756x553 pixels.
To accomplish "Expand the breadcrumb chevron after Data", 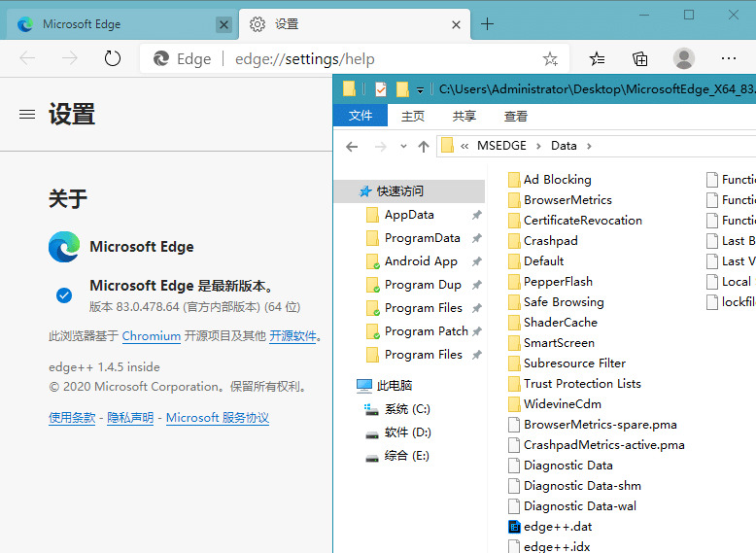I will coord(589,147).
